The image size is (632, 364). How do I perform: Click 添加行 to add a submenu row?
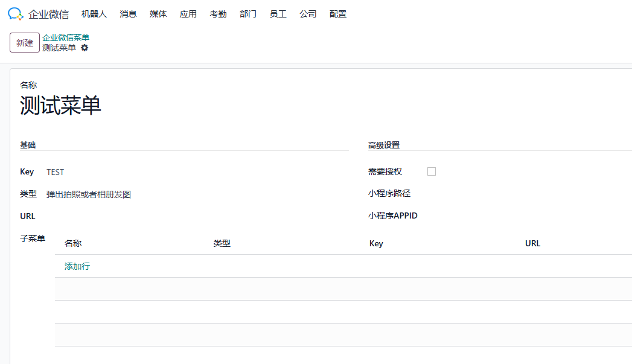77,266
